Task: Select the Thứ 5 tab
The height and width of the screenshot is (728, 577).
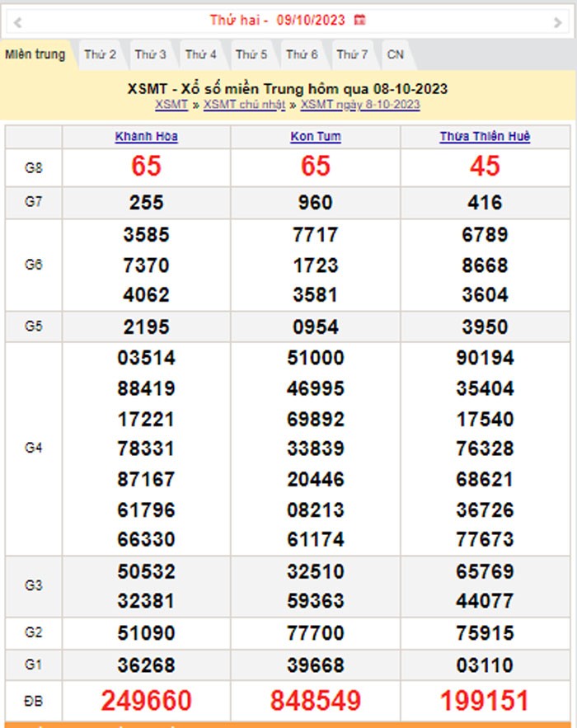Action: (x=251, y=55)
